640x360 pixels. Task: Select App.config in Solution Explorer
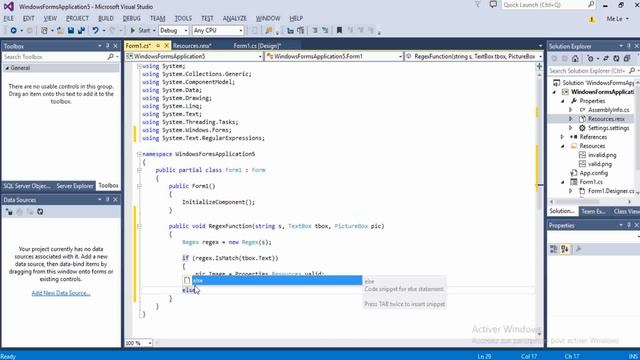[x=593, y=173]
